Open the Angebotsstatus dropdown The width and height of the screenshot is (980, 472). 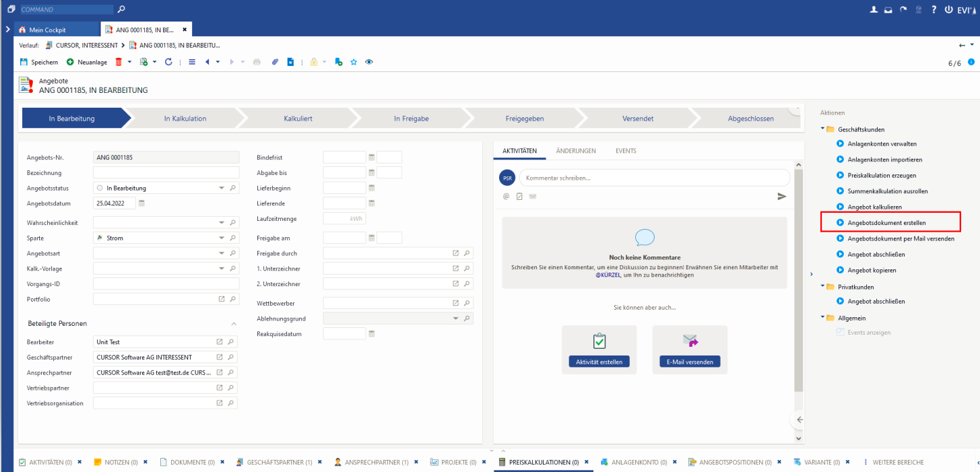[x=222, y=188]
